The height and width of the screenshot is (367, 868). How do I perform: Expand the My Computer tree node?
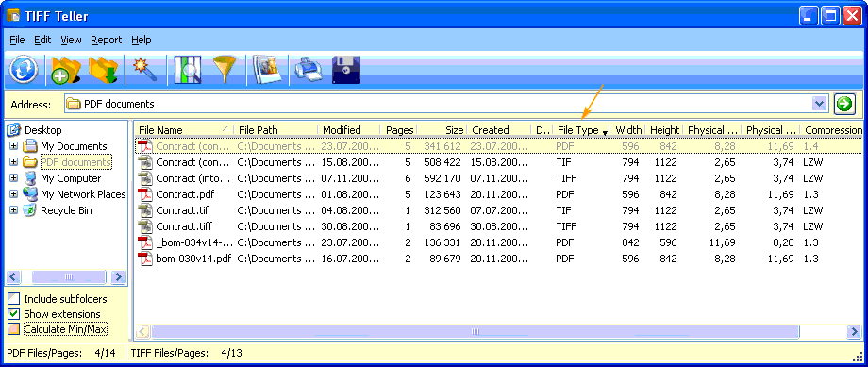14,178
